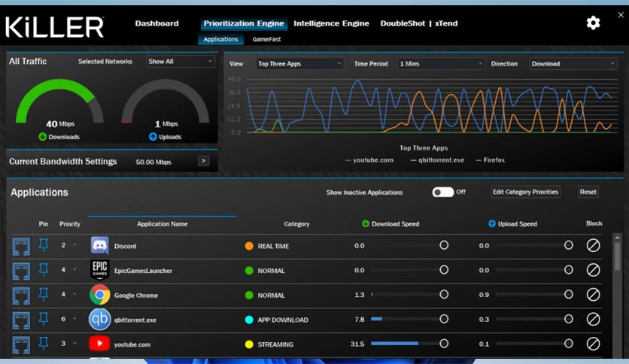Switch to the Applications sub-tab

pyautogui.click(x=220, y=39)
